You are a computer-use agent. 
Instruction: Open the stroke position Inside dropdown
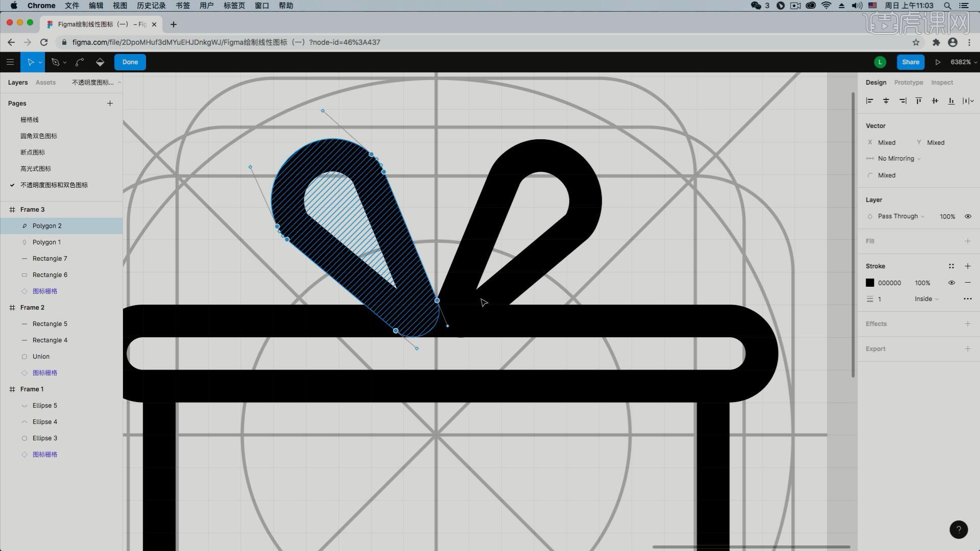tap(926, 299)
